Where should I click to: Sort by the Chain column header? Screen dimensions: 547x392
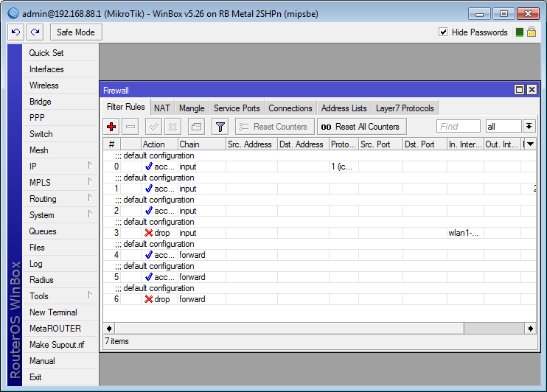pos(202,144)
